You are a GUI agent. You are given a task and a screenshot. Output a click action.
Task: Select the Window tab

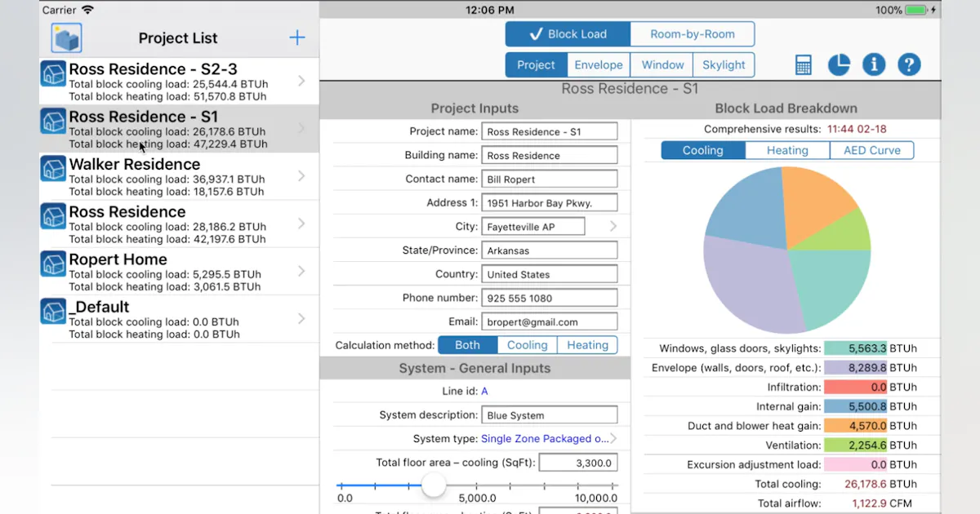(662, 65)
